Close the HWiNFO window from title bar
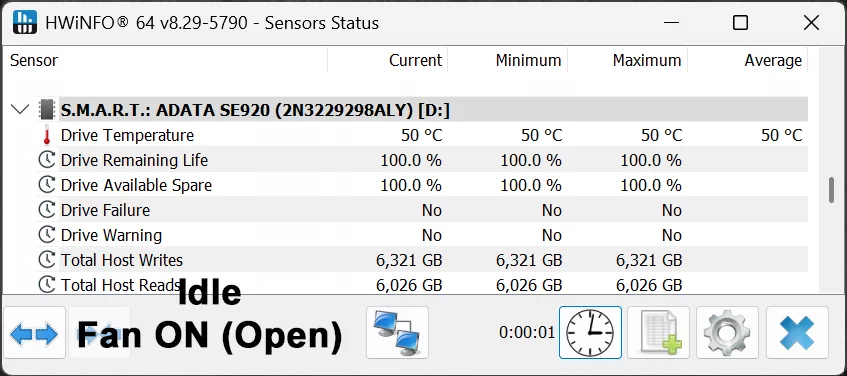The image size is (847, 376). pos(811,23)
